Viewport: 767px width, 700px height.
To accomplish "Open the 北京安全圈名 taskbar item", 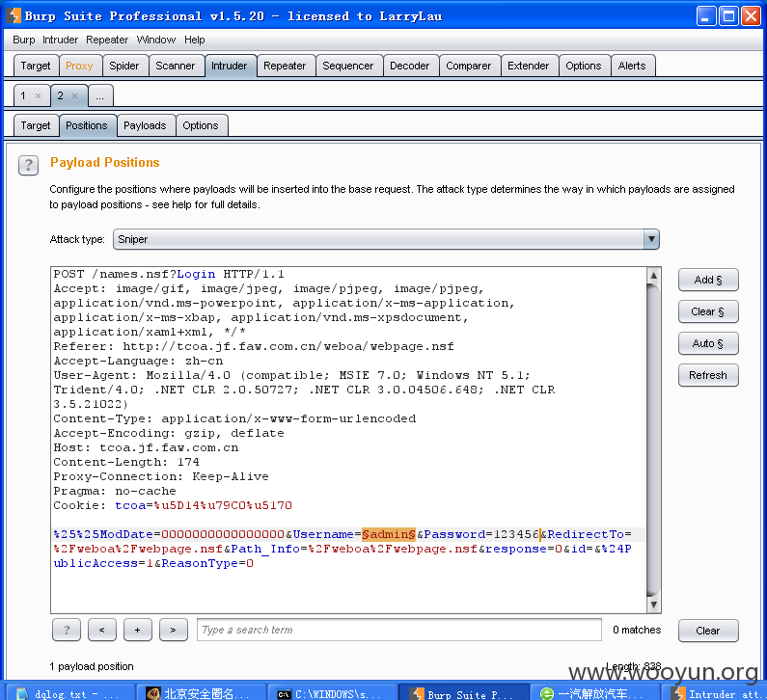I will [x=202, y=691].
